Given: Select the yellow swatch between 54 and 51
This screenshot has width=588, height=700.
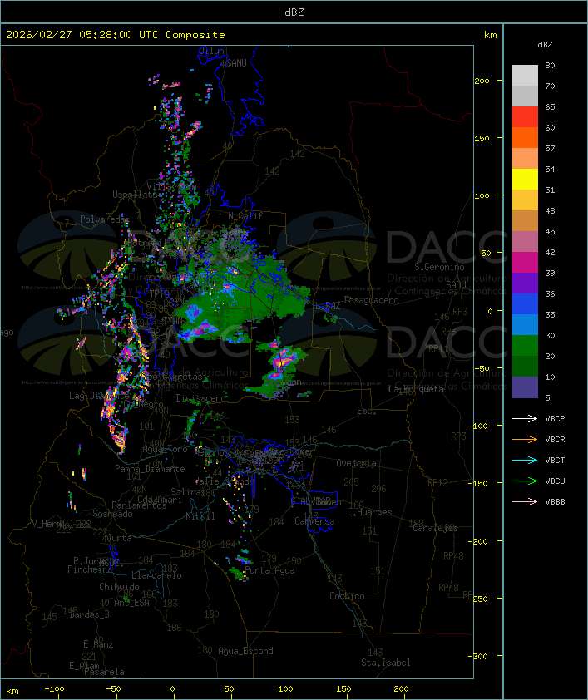Looking at the screenshot, I should coord(525,180).
